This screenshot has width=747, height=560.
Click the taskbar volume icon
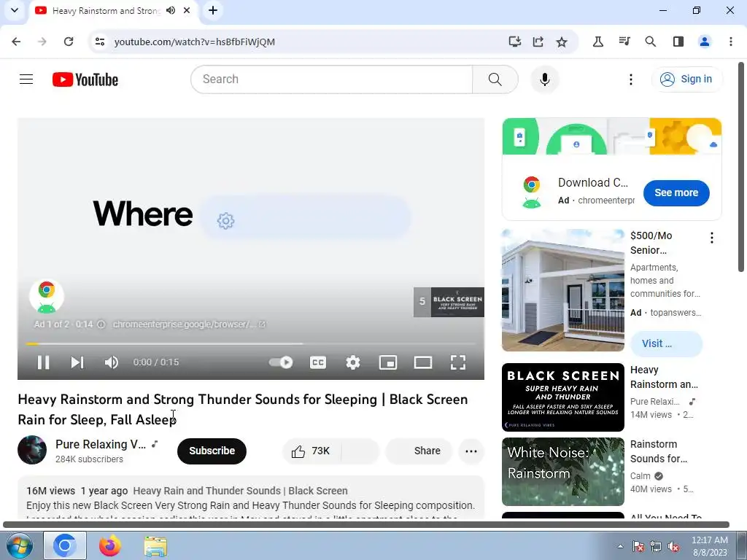673,547
